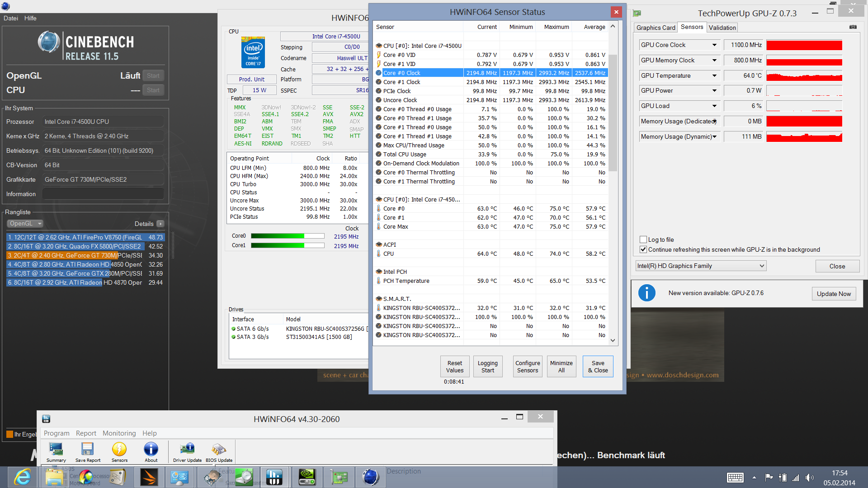Expand the GPU Temperature sensor dropdown
Image resolution: width=868 pixels, height=488 pixels.
pyautogui.click(x=714, y=76)
